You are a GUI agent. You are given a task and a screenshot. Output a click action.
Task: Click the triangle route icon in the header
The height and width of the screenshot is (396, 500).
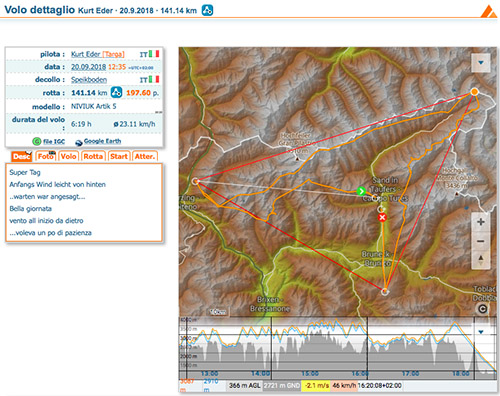207,10
